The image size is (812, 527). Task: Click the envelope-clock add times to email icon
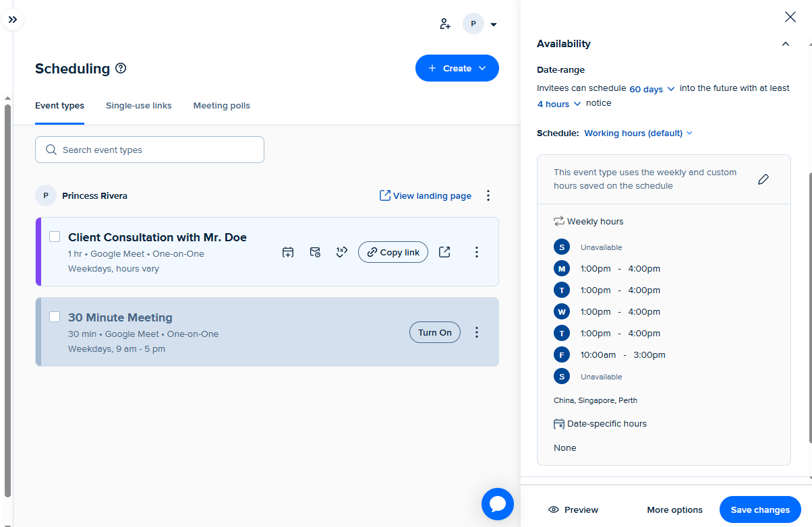coord(315,252)
